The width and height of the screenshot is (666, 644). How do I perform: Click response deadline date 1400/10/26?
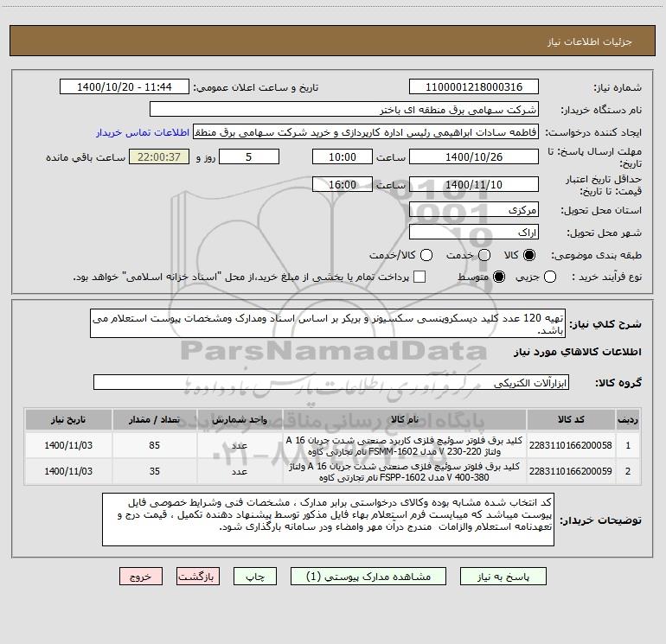(x=474, y=156)
